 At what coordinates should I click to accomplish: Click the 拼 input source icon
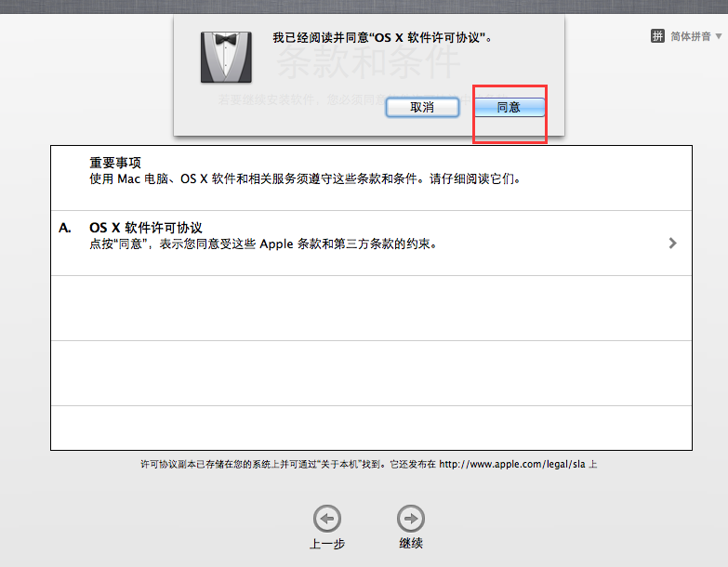click(x=657, y=35)
